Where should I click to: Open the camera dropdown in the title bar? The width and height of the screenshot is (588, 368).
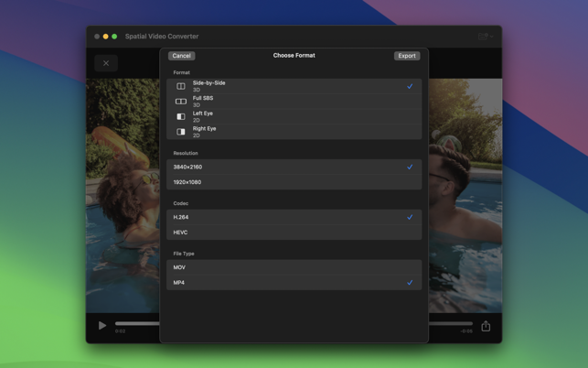pyautogui.click(x=486, y=37)
